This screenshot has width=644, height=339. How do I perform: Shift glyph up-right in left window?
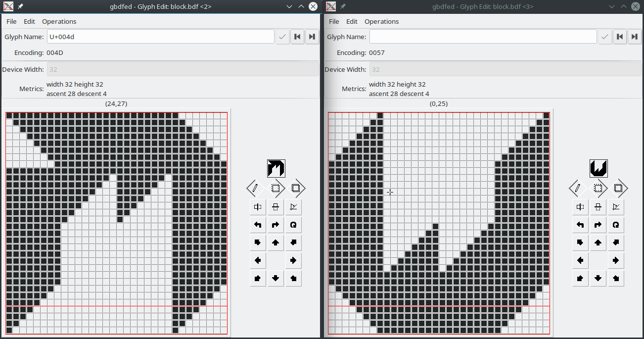click(x=294, y=242)
